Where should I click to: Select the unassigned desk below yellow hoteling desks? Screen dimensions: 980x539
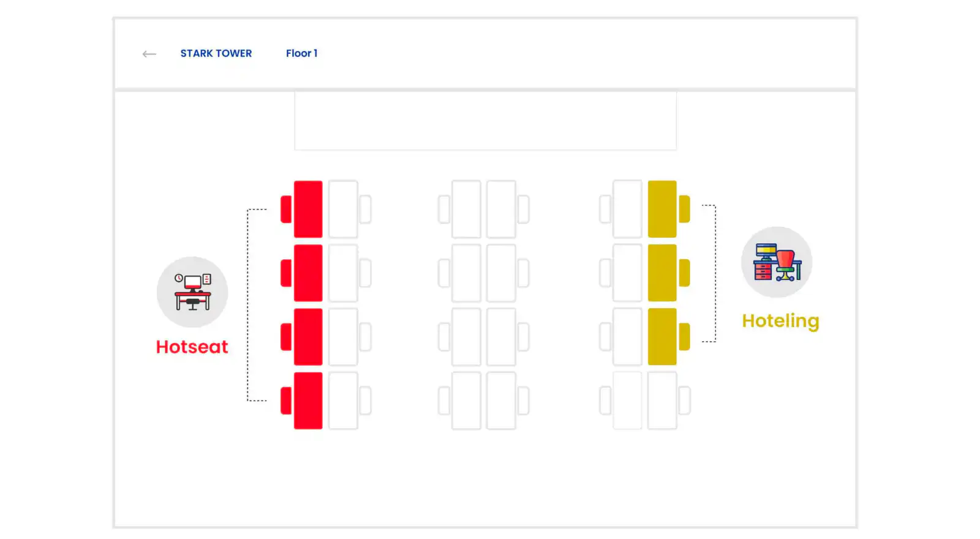tap(662, 400)
